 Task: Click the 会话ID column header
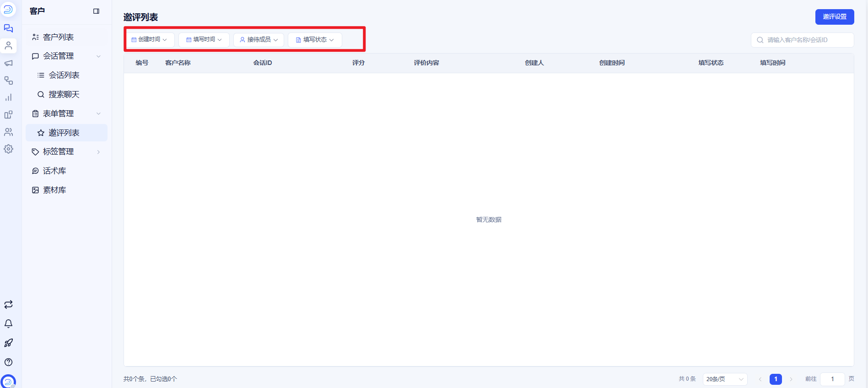pyautogui.click(x=263, y=63)
